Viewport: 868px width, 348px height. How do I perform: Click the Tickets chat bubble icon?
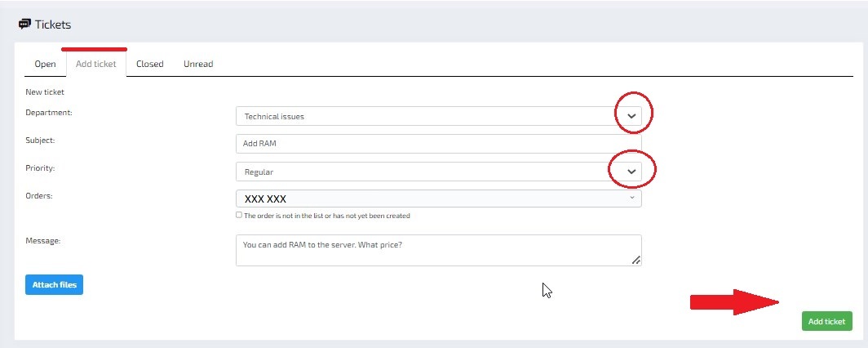click(x=24, y=25)
